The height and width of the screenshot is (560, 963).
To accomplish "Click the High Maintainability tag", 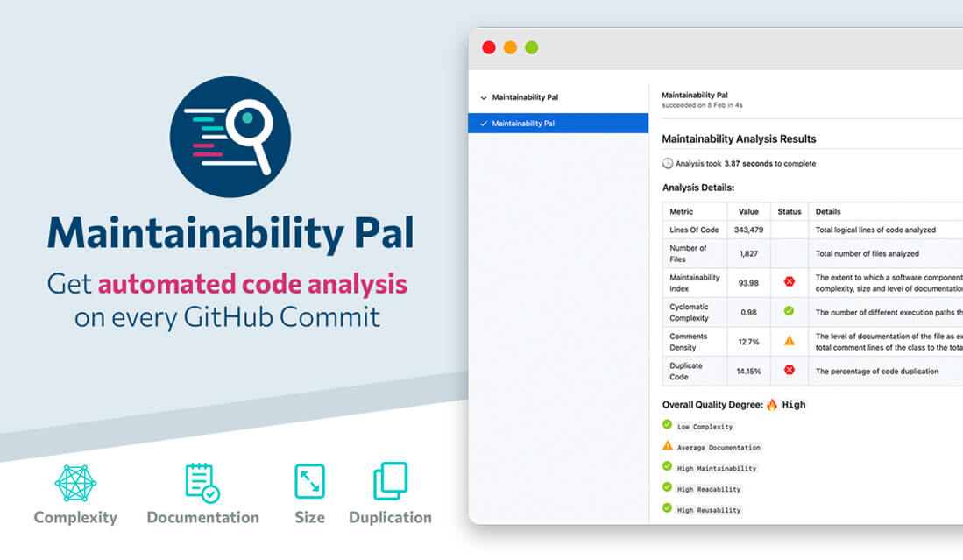I will pos(717,469).
